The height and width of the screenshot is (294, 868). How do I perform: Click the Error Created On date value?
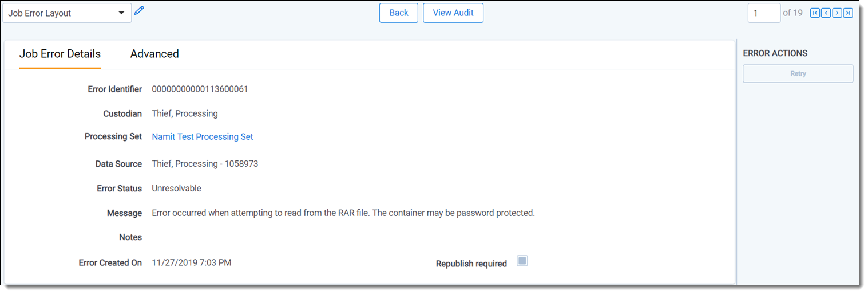click(192, 263)
